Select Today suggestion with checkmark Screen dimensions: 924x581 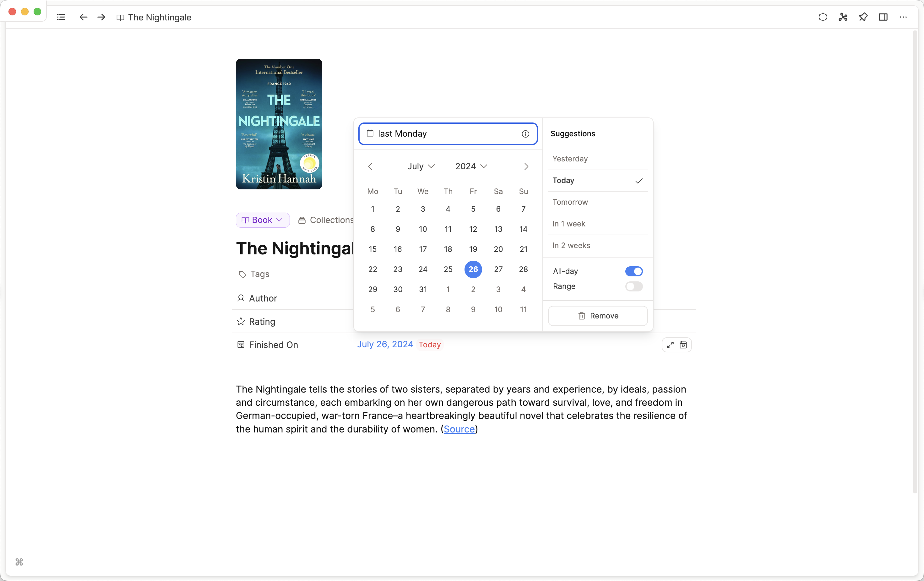pyautogui.click(x=597, y=181)
